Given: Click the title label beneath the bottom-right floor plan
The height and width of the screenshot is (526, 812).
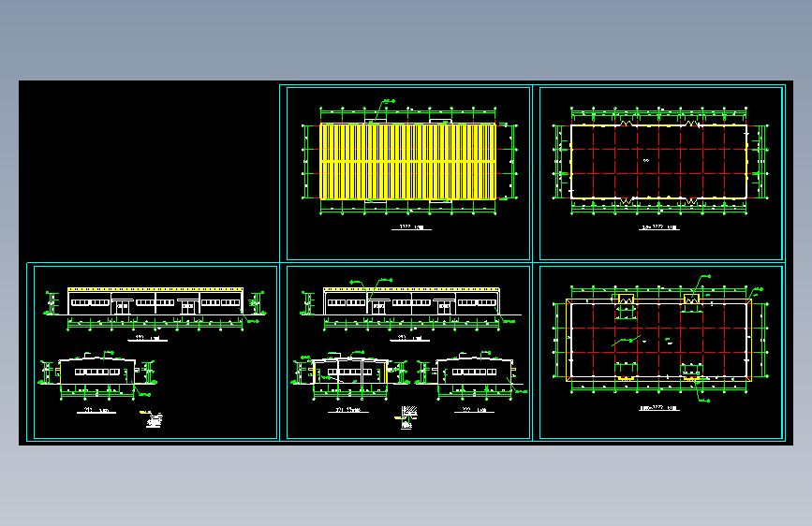Looking at the screenshot, I should [x=659, y=408].
